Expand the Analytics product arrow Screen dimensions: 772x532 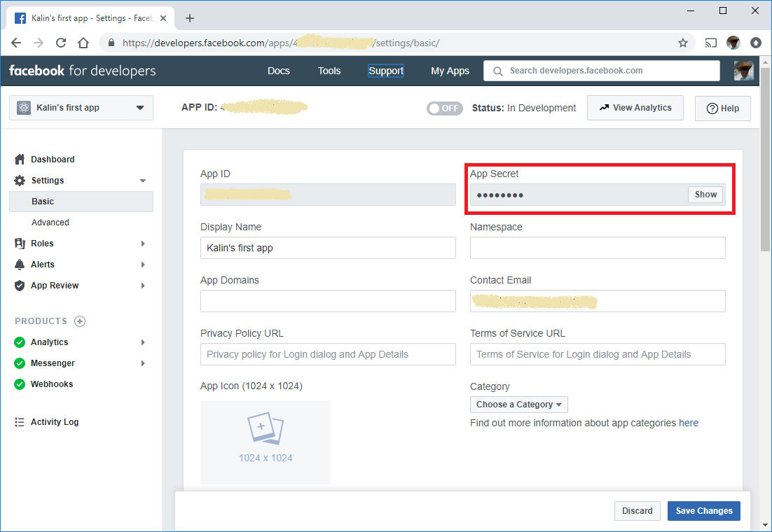tap(143, 342)
